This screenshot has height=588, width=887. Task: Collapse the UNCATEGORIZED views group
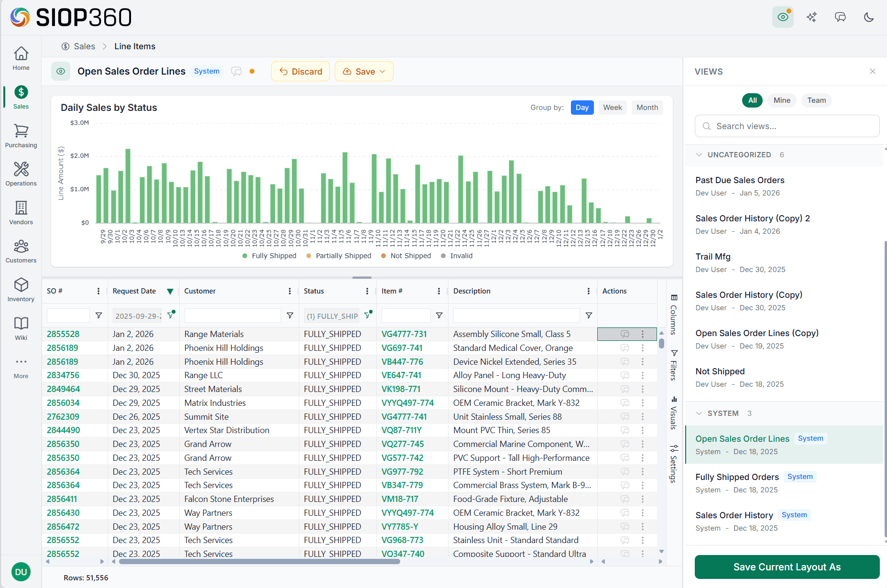coord(699,154)
